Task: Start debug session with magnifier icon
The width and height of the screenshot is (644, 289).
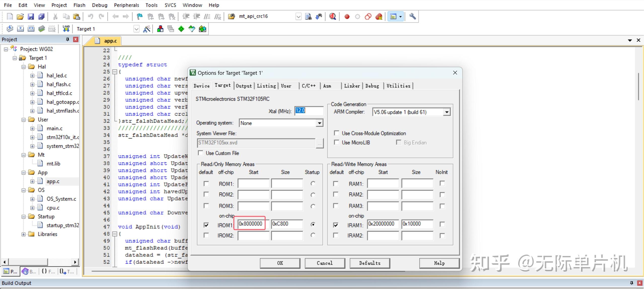Action: point(332,17)
